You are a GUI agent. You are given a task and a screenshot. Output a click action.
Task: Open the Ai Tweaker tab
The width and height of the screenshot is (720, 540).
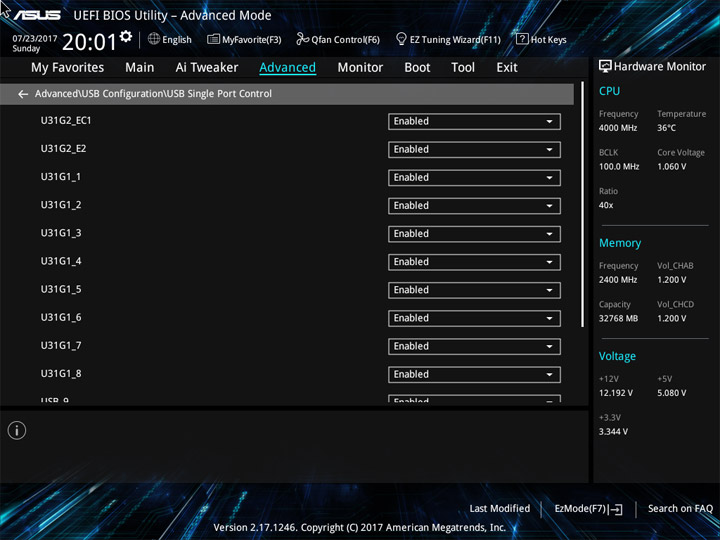(x=207, y=68)
